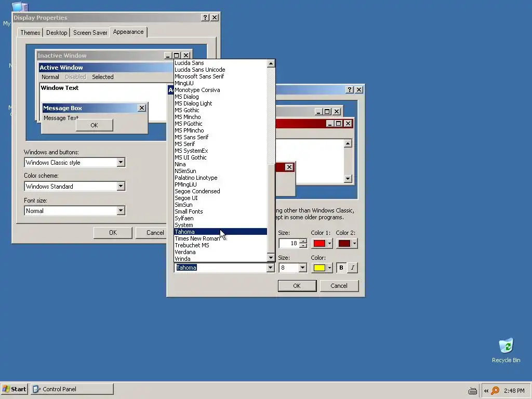Select Lucida Sans from font list

[220, 63]
